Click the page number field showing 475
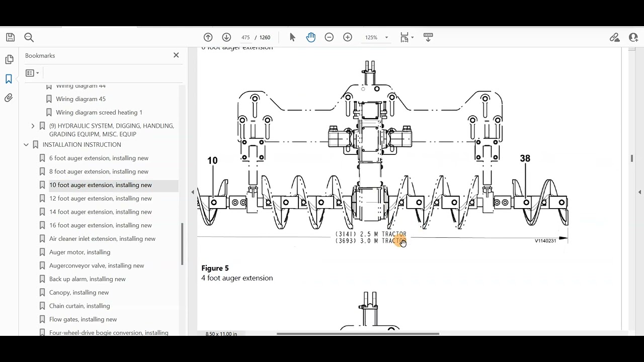 [x=245, y=37]
